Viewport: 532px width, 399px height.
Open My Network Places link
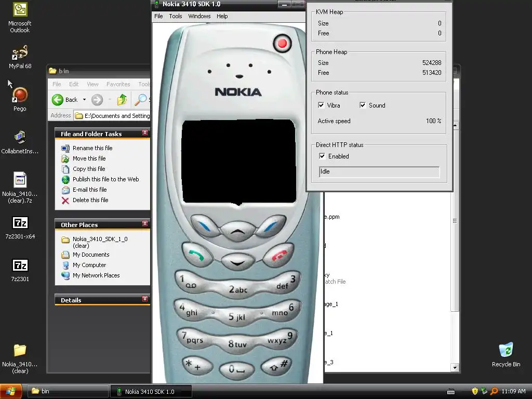(x=96, y=275)
